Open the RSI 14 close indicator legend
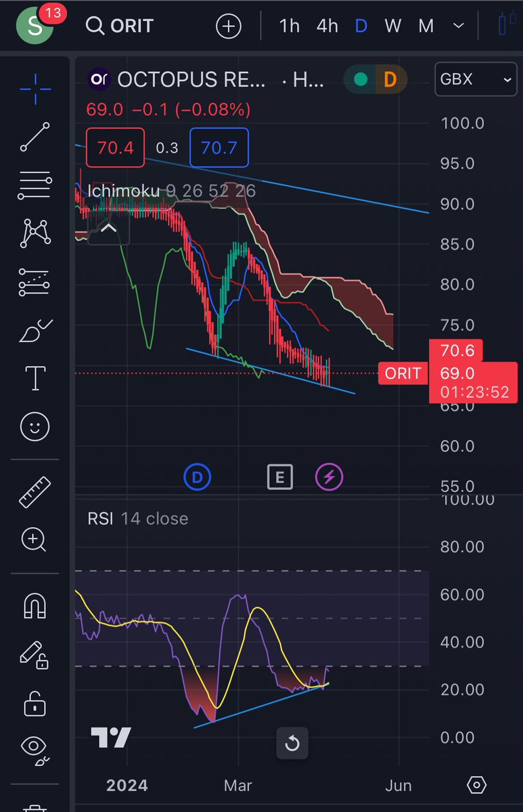This screenshot has width=523, height=812. pyautogui.click(x=138, y=519)
